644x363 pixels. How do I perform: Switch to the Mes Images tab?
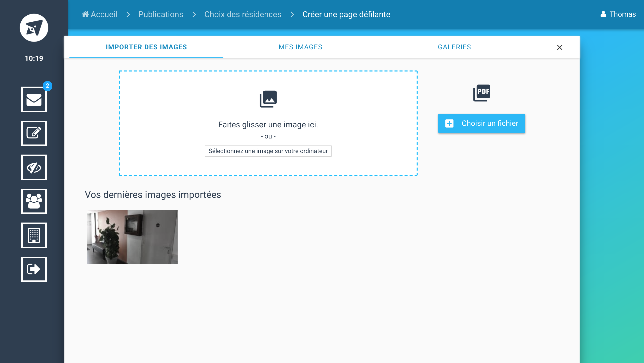(x=300, y=47)
